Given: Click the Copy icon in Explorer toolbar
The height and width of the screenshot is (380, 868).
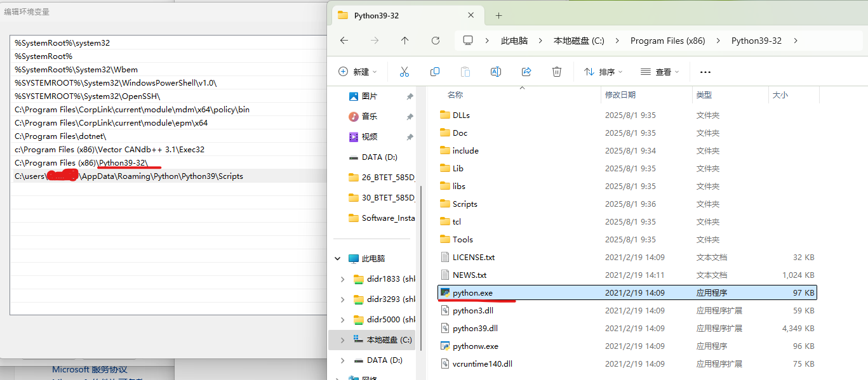Looking at the screenshot, I should [x=435, y=72].
